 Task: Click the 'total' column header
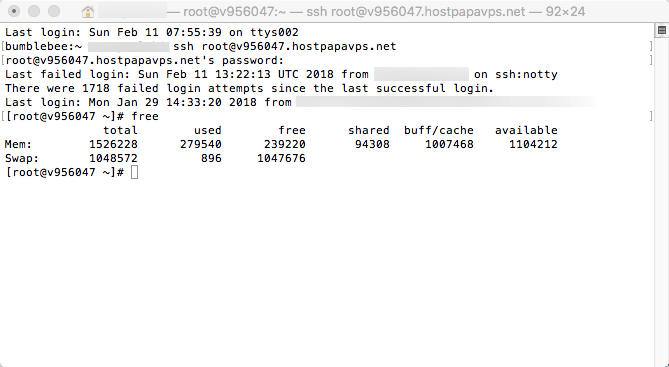click(x=120, y=130)
